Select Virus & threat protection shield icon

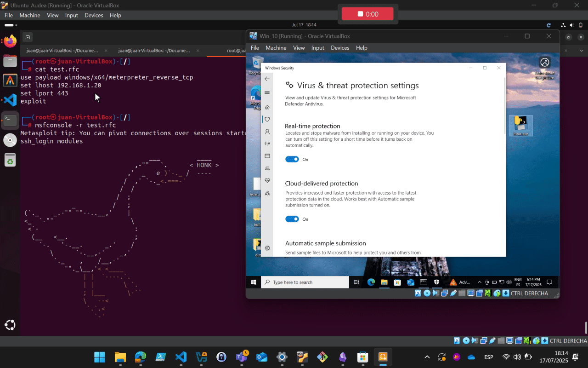[x=267, y=119]
